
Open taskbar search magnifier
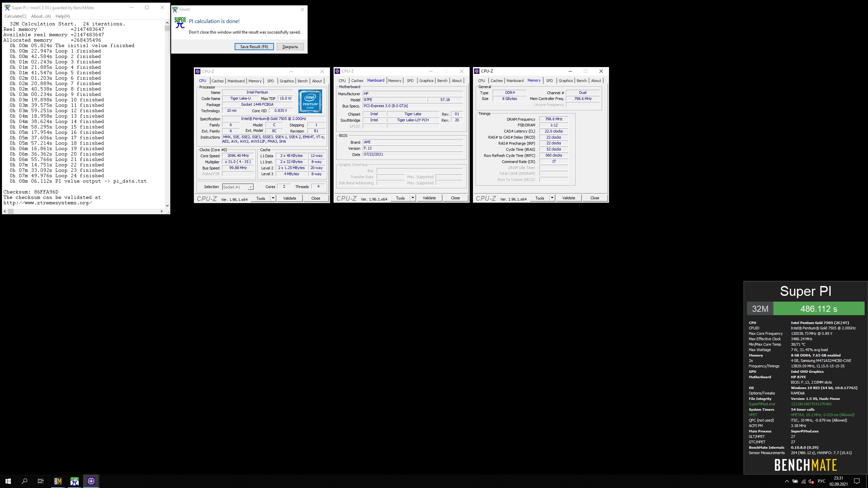[24, 481]
